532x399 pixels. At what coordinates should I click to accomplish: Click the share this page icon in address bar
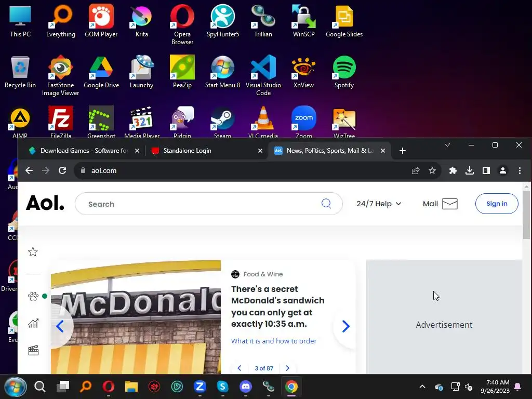(415, 170)
